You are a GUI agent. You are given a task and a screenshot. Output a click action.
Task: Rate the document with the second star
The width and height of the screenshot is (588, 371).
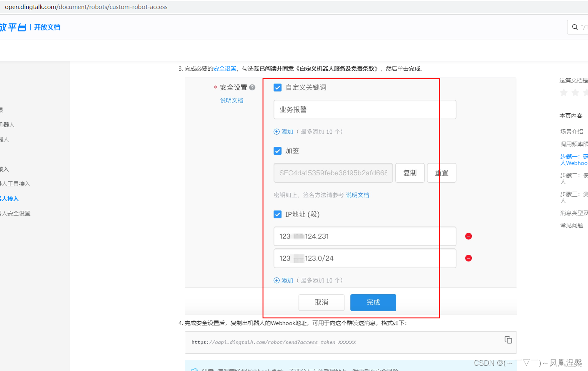click(575, 93)
